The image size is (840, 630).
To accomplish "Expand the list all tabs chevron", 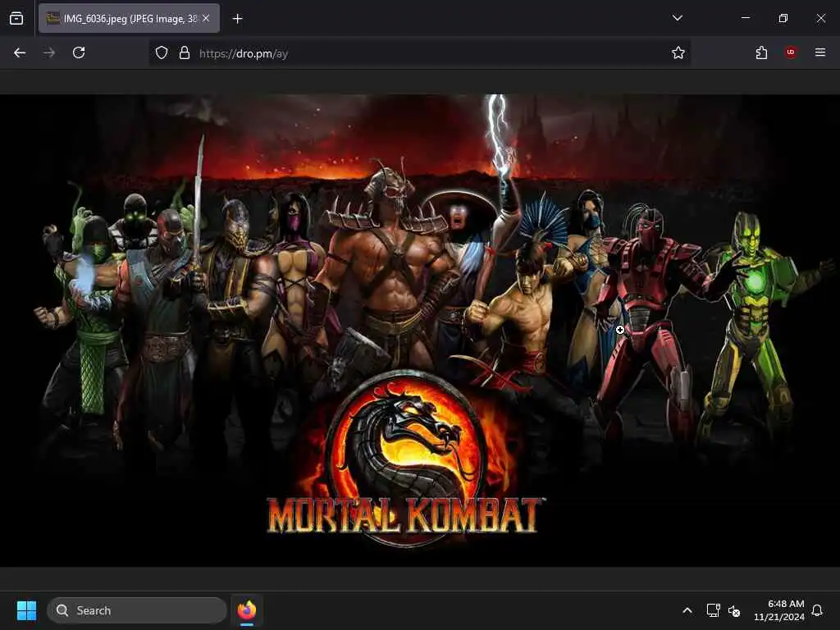I will point(677,18).
